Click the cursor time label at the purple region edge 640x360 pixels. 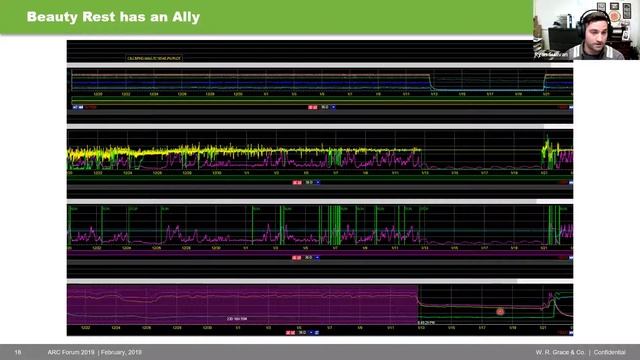pyautogui.click(x=426, y=322)
